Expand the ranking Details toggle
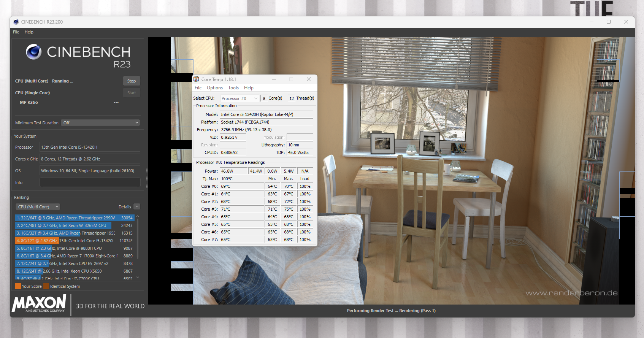The width and height of the screenshot is (644, 338). 137,207
